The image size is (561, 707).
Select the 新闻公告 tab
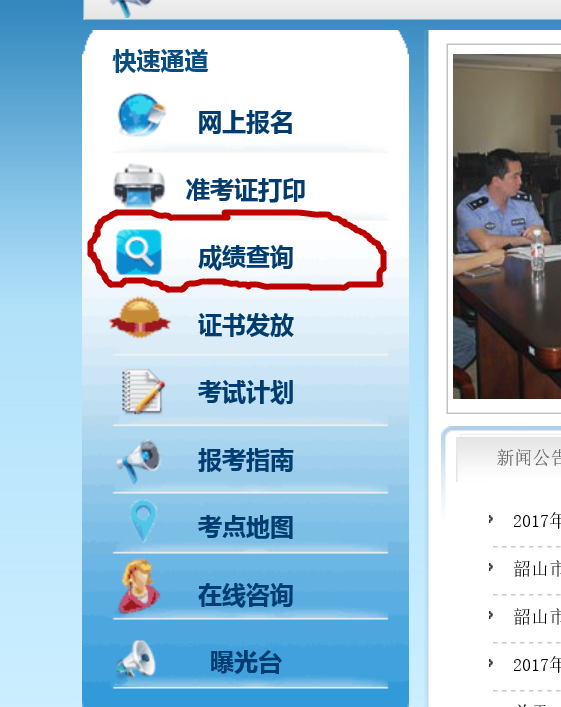click(529, 458)
